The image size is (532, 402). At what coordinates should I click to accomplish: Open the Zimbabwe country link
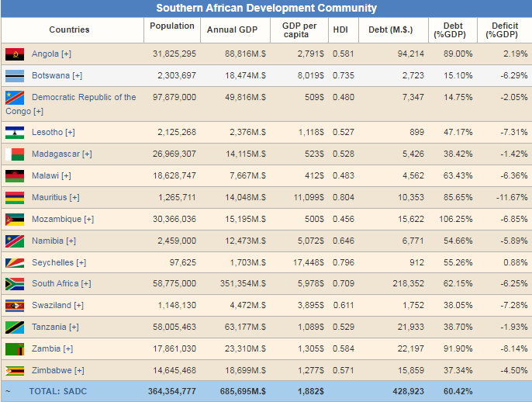pos(51,370)
